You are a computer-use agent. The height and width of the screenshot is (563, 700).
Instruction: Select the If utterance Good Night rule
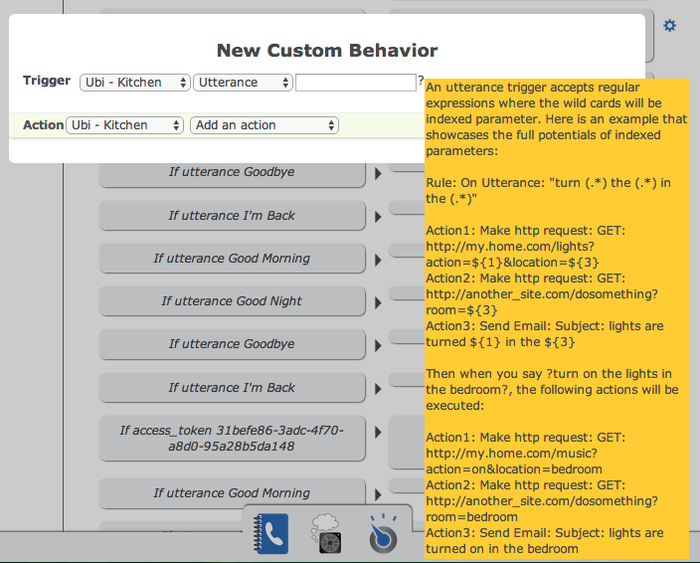[232, 301]
